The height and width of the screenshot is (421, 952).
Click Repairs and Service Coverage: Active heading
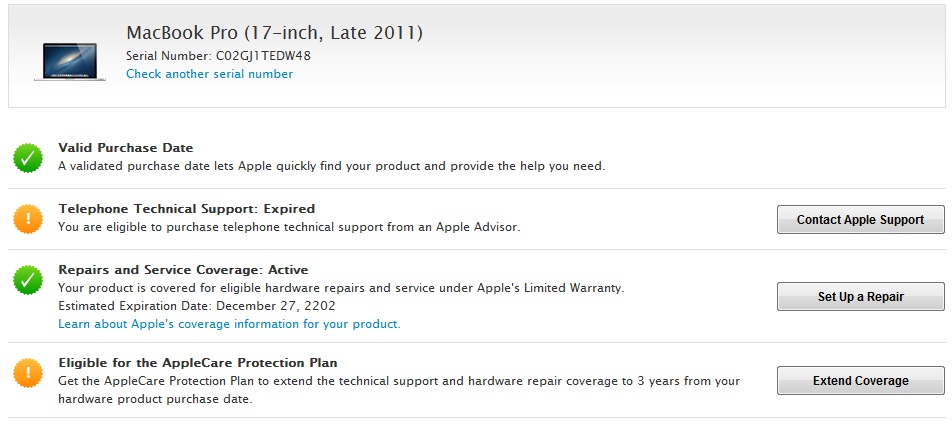click(x=183, y=269)
